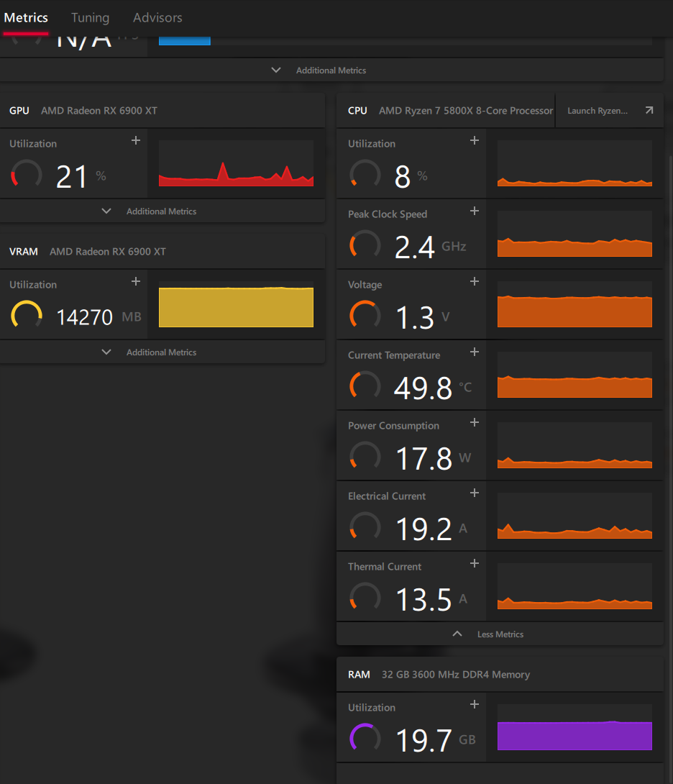Image resolution: width=673 pixels, height=784 pixels.
Task: Click the CPU utilization value "8"
Action: tap(403, 176)
